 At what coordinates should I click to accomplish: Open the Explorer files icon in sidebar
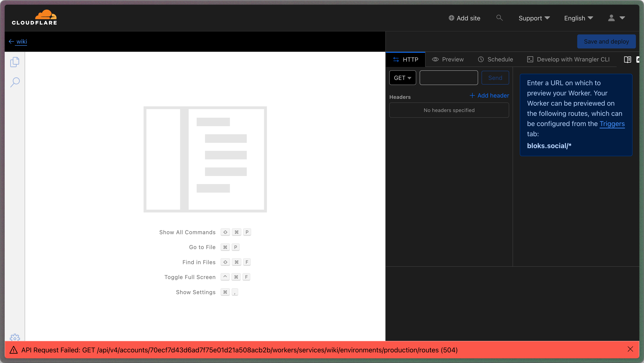[x=14, y=62]
